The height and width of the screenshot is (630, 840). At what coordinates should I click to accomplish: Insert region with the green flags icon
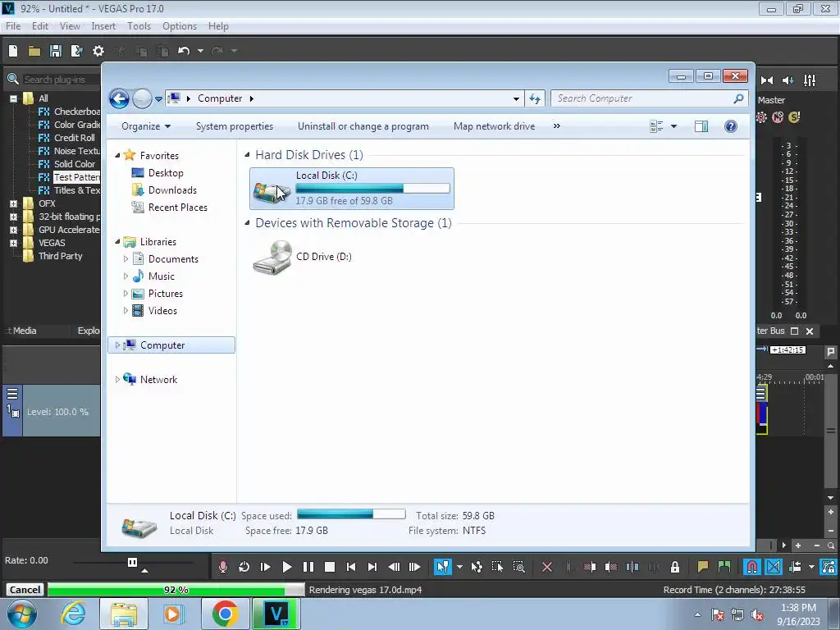[x=724, y=567]
